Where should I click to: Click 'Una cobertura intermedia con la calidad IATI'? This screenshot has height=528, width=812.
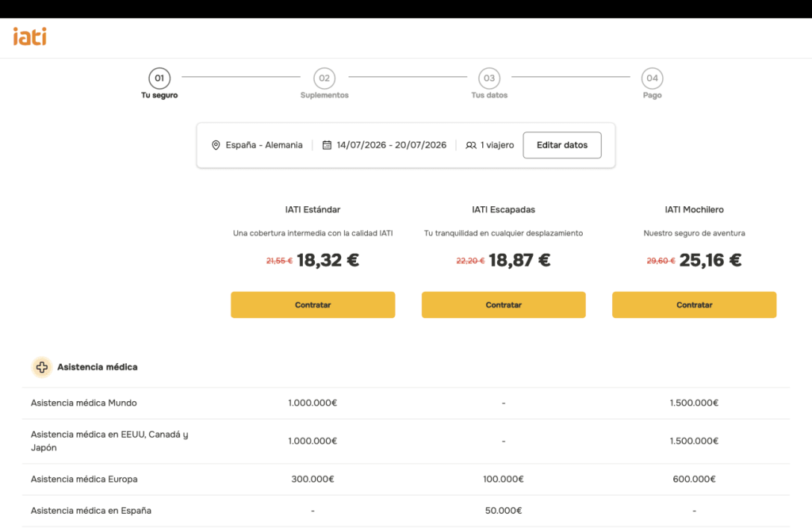click(312, 233)
